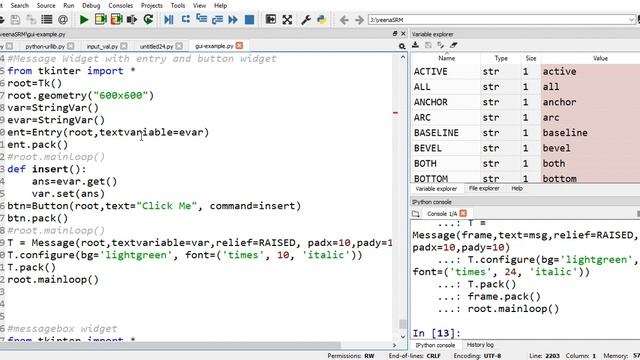Click the IPython In [13] prompt
This screenshot has width=640, height=360.
point(436,333)
